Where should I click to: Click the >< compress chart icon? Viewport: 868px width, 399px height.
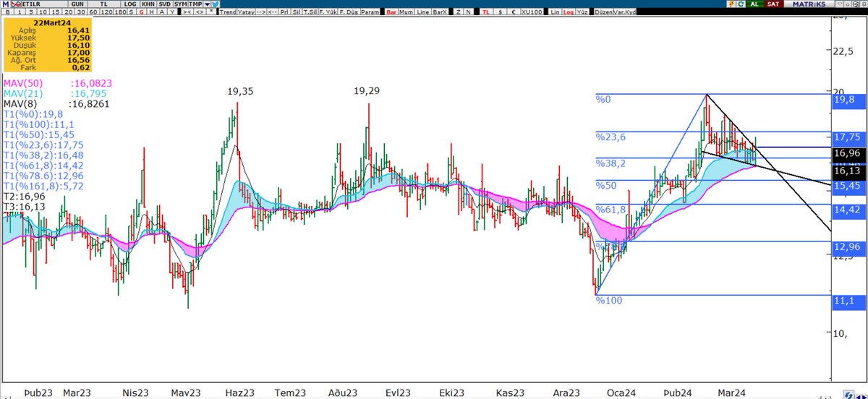click(x=187, y=12)
